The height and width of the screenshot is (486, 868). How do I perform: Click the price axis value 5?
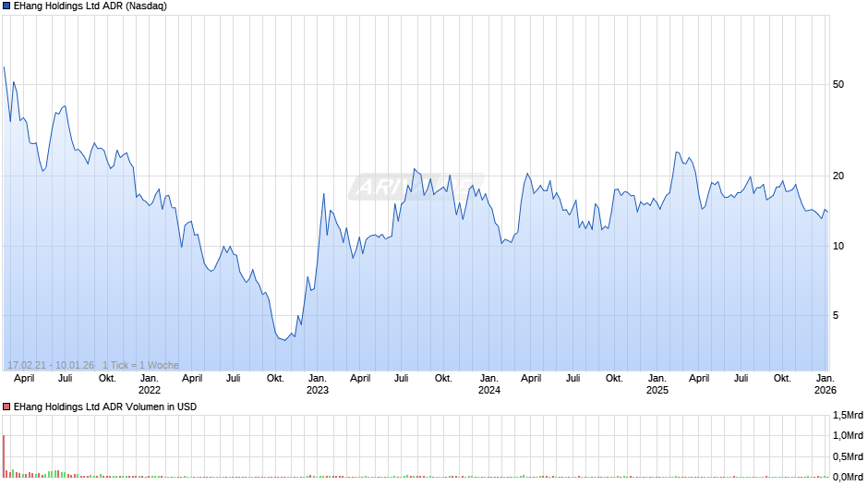[836, 315]
